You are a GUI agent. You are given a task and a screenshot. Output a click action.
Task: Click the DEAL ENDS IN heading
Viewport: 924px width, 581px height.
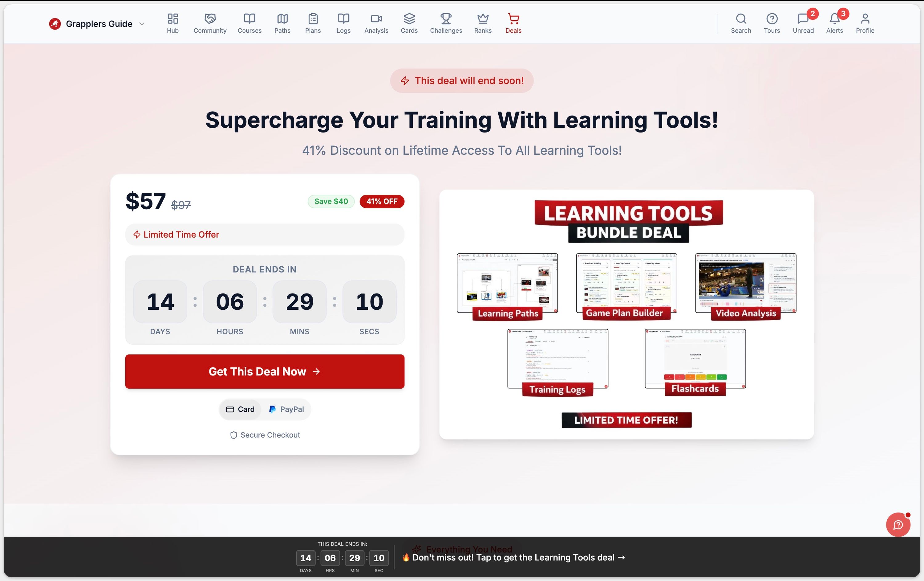[265, 270]
